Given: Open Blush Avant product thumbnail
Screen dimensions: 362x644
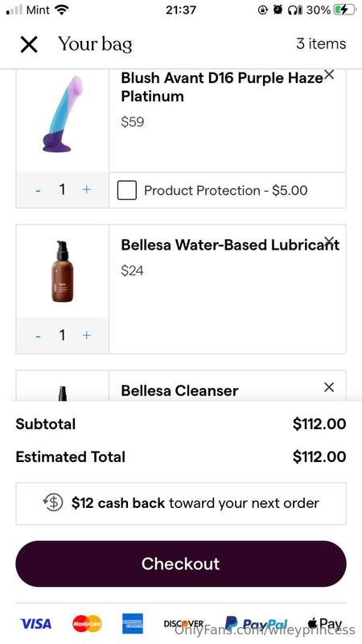Looking at the screenshot, I should 63,114.
